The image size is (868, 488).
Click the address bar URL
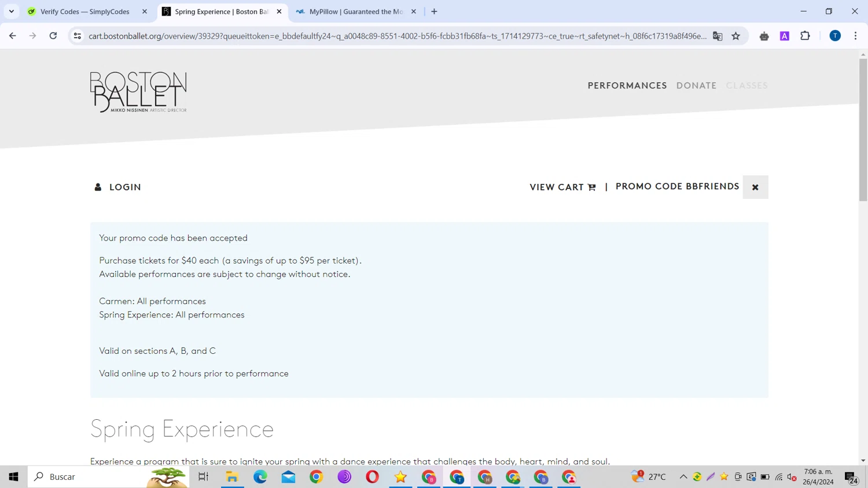[x=398, y=36]
